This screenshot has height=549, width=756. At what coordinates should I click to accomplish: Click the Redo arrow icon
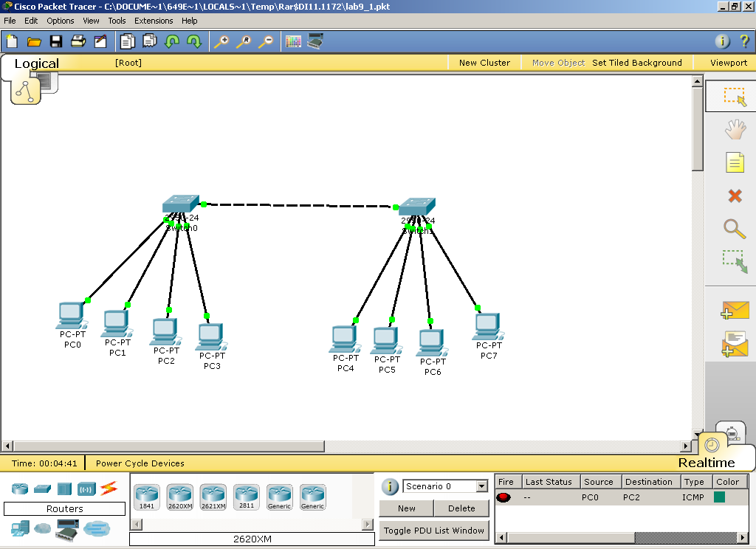[x=194, y=41]
